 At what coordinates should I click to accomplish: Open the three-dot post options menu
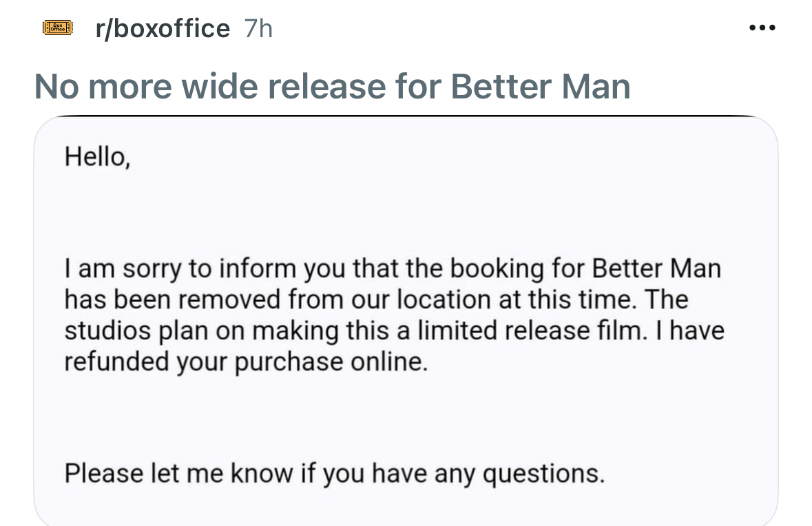coord(762,28)
